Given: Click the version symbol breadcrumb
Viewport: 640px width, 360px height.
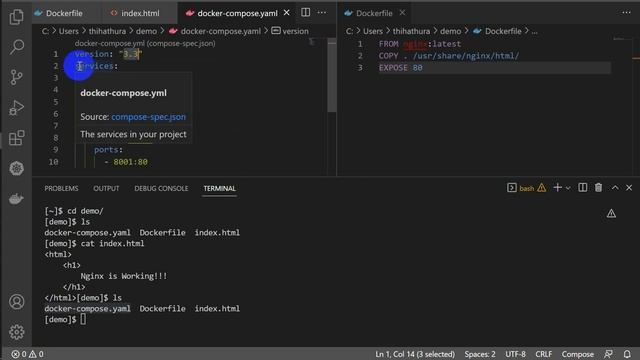Looking at the screenshot, I should click(296, 31).
